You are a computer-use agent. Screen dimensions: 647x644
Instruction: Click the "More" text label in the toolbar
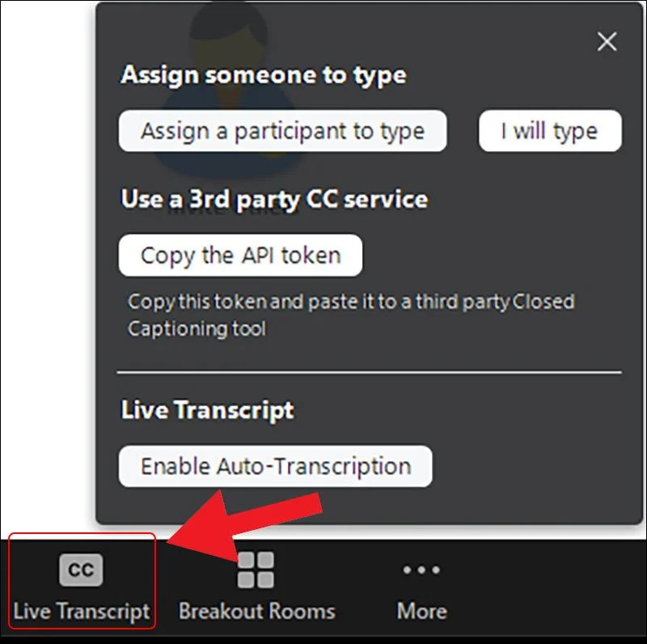[x=421, y=611]
